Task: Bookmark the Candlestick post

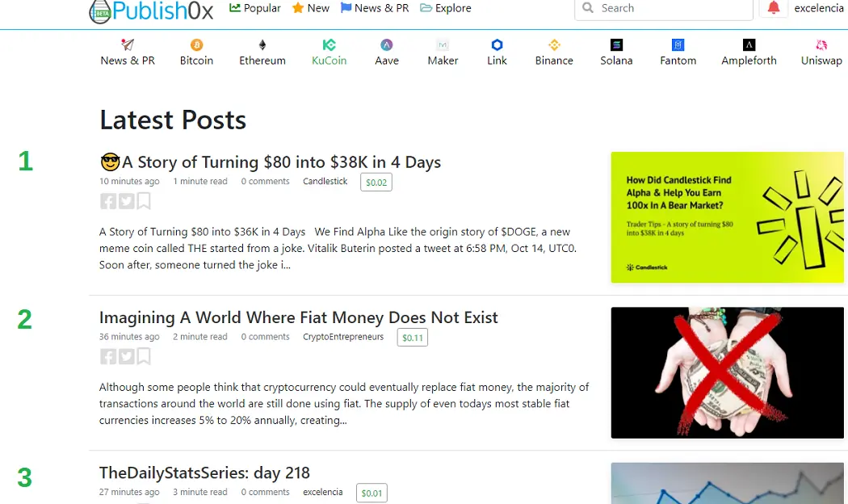Action: pos(143,201)
